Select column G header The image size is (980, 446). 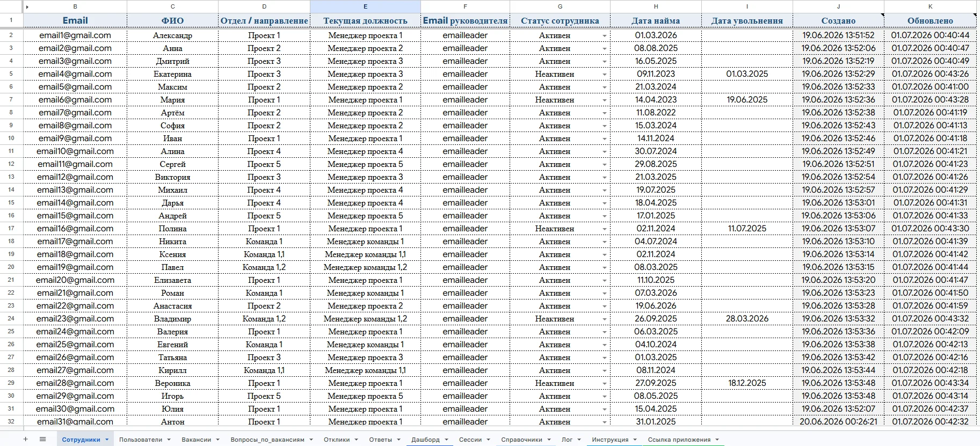[x=560, y=6]
